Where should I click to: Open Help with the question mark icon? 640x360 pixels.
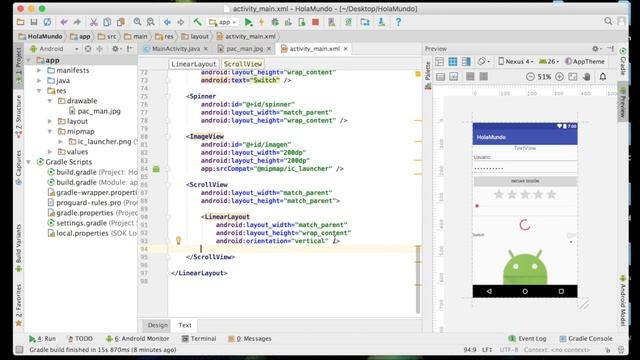[398, 22]
